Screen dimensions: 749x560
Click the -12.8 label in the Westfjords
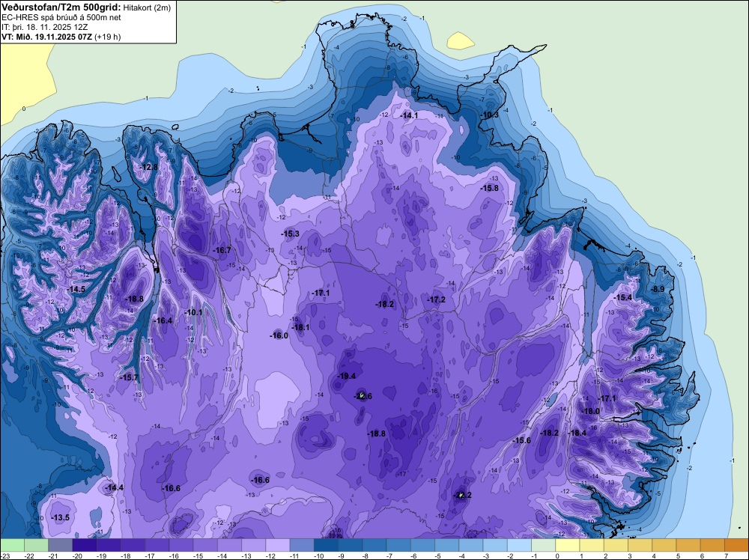click(x=148, y=167)
